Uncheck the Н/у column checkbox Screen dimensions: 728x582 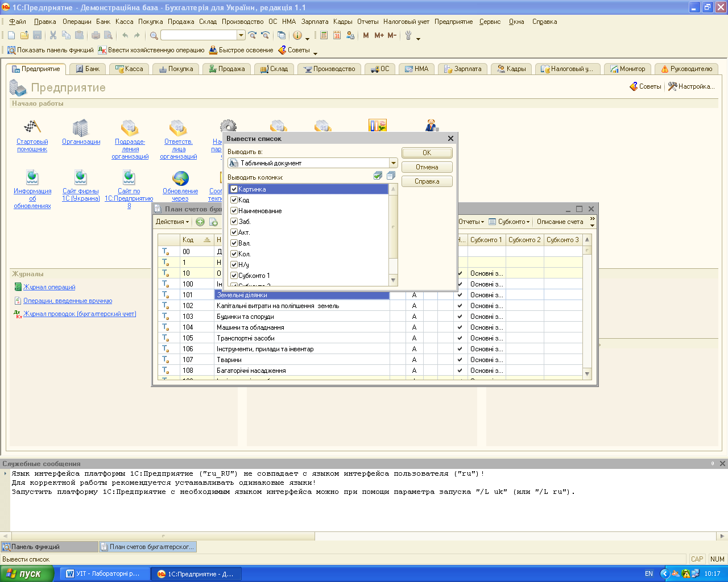click(234, 265)
